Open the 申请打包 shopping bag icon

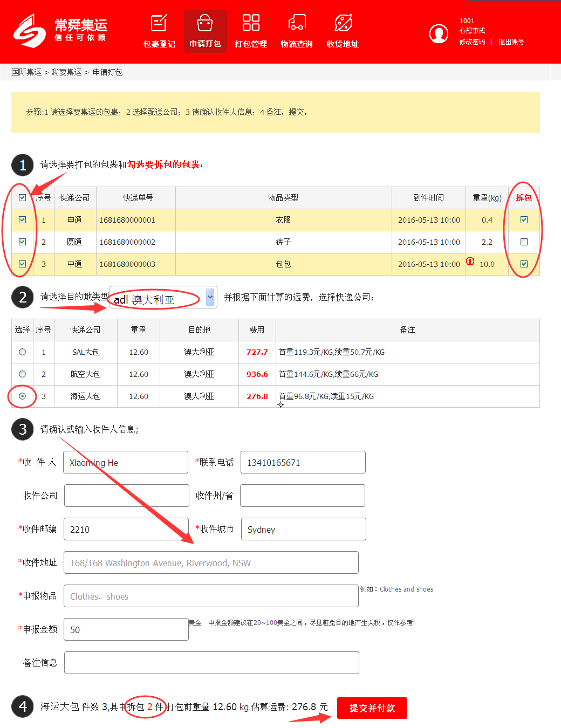(205, 24)
